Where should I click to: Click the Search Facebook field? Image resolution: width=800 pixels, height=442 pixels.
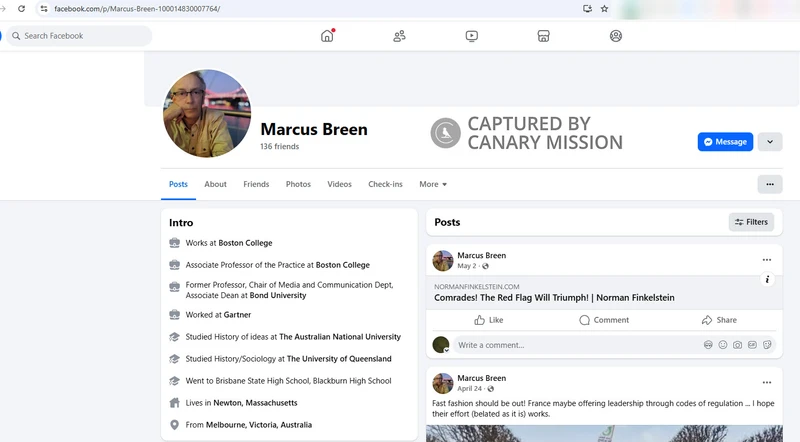pos(80,36)
